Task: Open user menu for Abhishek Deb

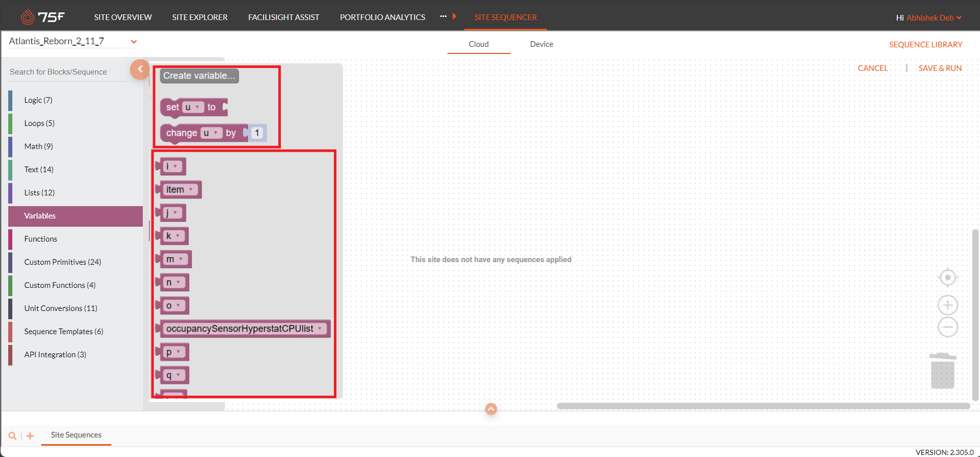Action: point(958,17)
